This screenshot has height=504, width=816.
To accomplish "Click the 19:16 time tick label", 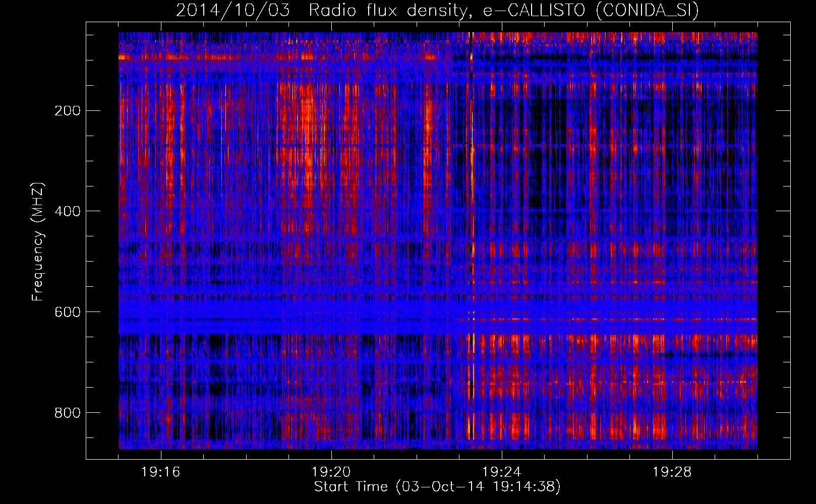I will tap(161, 472).
